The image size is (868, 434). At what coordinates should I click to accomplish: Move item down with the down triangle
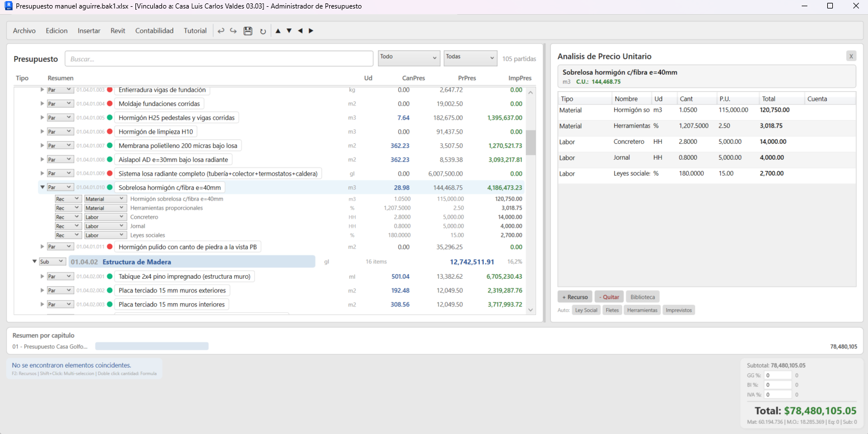click(x=289, y=31)
